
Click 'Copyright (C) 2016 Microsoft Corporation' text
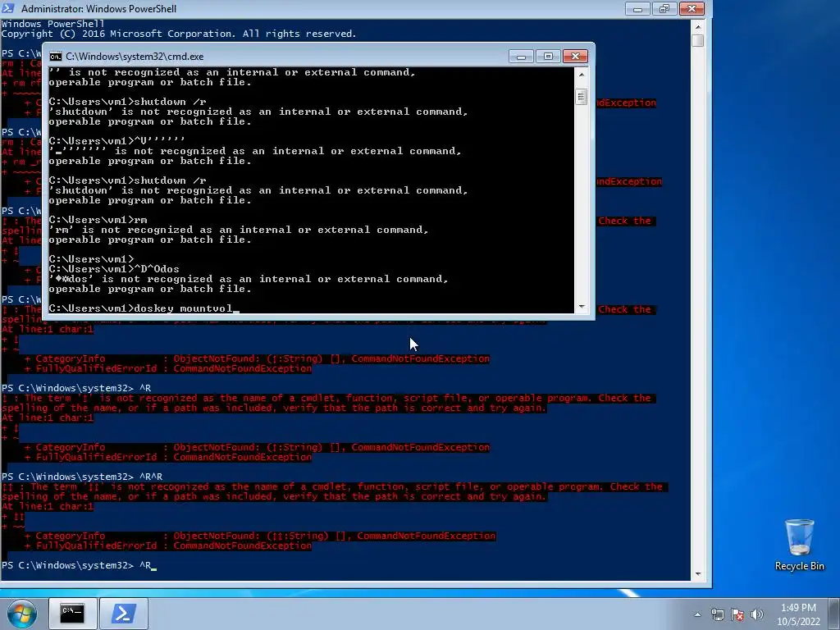tap(117, 34)
